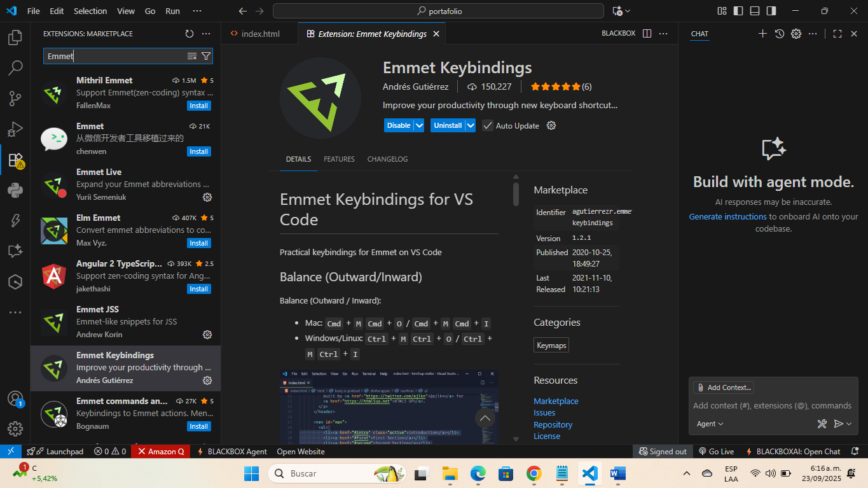Show additional views in activity bar
868x488 pixels.
(x=15, y=312)
